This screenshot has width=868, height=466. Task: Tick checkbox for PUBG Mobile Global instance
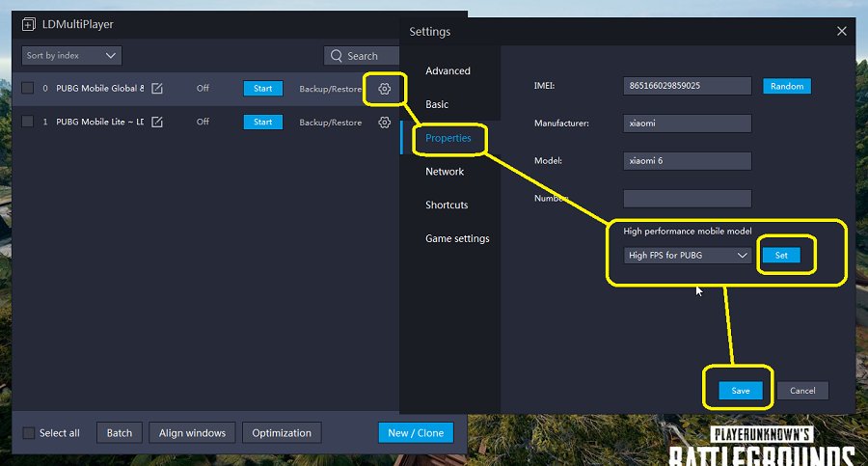tap(27, 88)
